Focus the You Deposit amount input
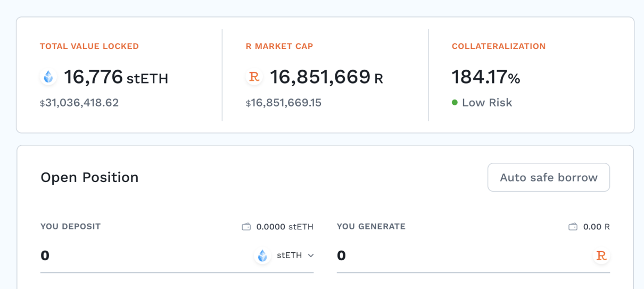 (138, 256)
